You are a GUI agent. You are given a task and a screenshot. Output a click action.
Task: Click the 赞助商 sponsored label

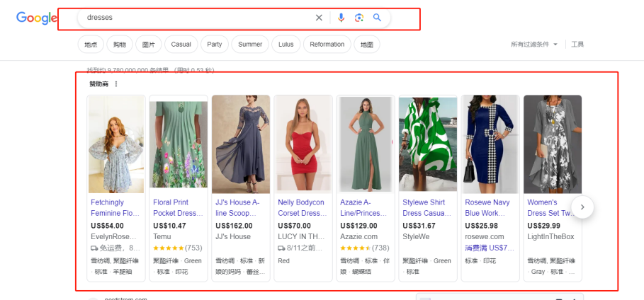(x=99, y=84)
